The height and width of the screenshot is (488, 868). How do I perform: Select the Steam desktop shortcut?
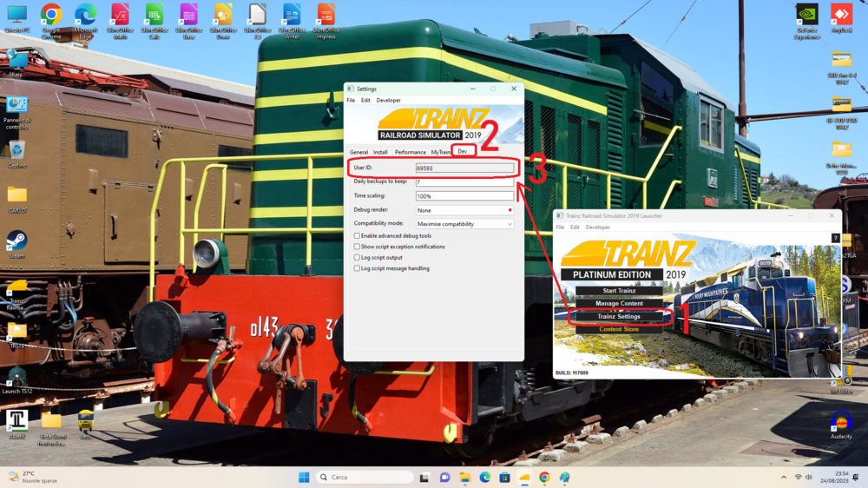(x=16, y=245)
